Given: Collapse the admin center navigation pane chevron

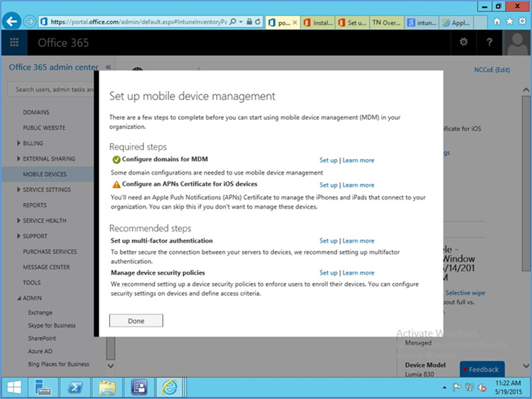Looking at the screenshot, I should [x=109, y=67].
